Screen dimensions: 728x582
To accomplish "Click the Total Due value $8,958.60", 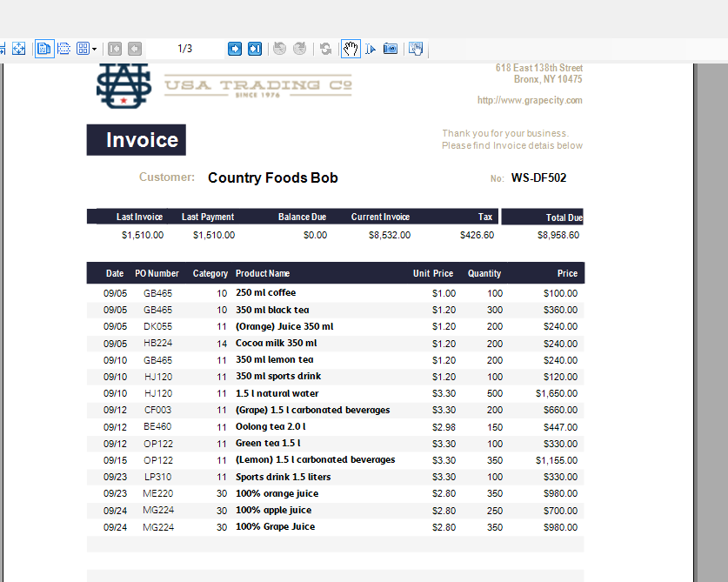I will (x=558, y=235).
